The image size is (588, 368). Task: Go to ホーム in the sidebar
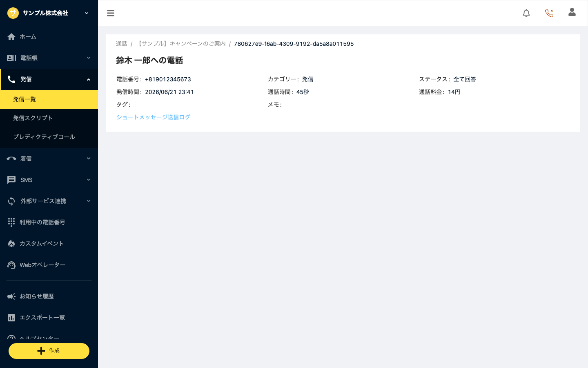pos(49,37)
